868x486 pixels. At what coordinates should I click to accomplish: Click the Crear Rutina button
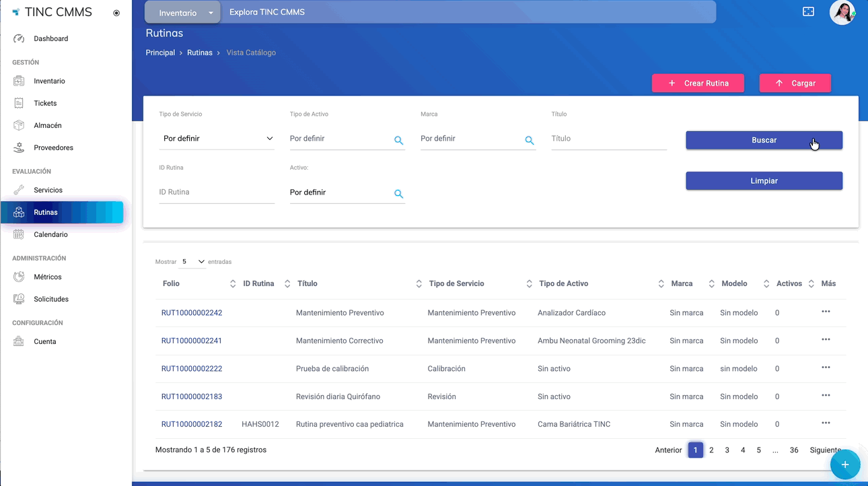point(698,83)
